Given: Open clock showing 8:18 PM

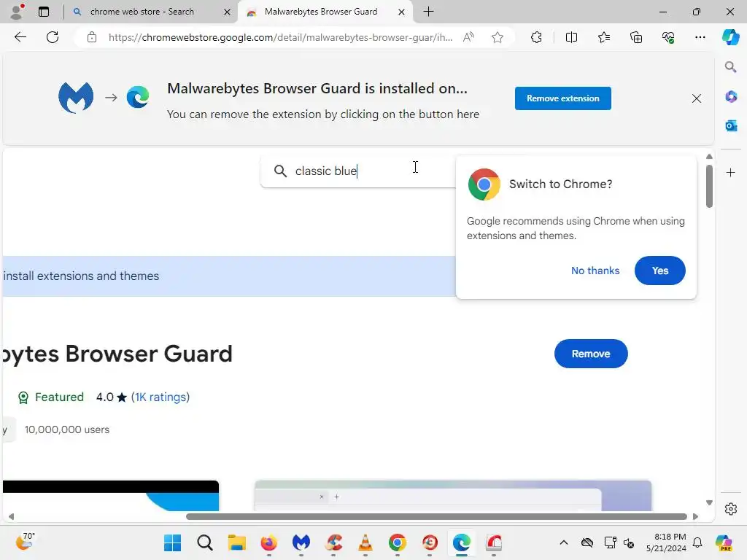Looking at the screenshot, I should click(x=667, y=542).
